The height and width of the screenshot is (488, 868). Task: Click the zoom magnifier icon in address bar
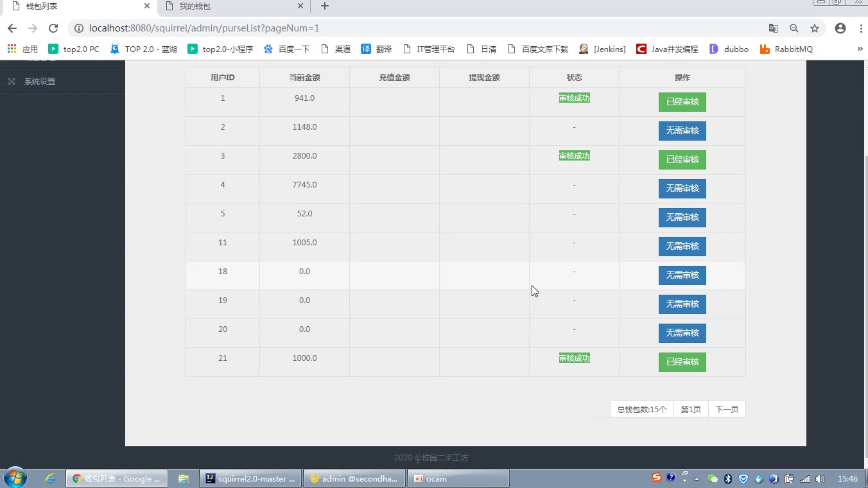[x=794, y=28]
